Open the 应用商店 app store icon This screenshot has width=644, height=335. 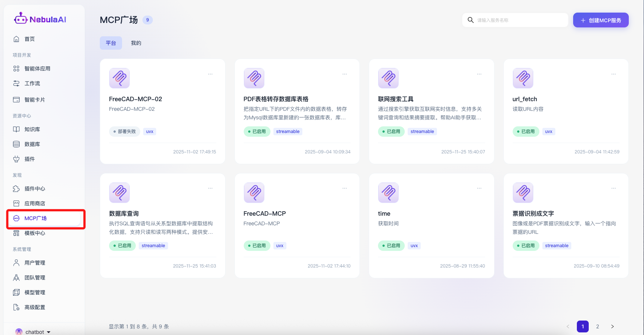point(16,203)
